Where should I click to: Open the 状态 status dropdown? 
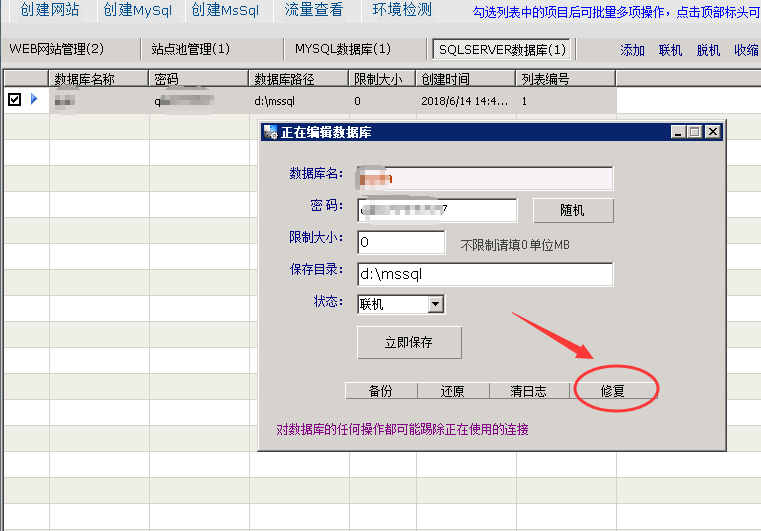coord(435,304)
